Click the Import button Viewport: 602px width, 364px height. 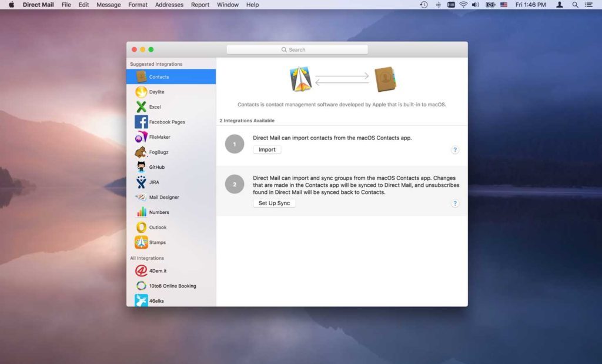[x=267, y=150]
